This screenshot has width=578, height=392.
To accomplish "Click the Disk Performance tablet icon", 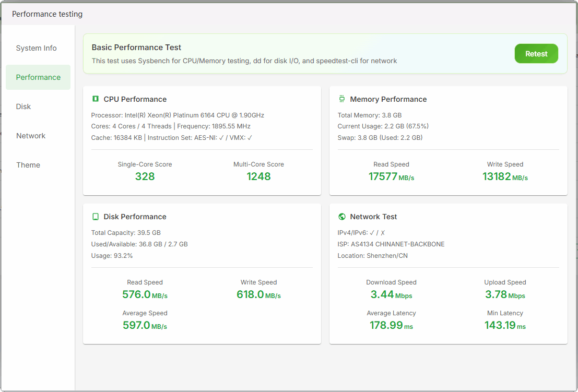I will click(x=96, y=217).
